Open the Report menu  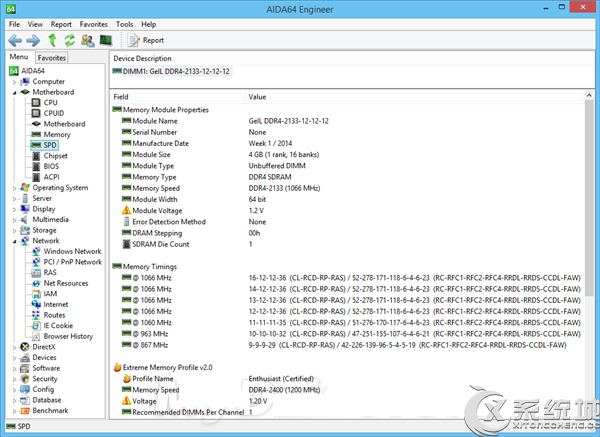click(61, 24)
